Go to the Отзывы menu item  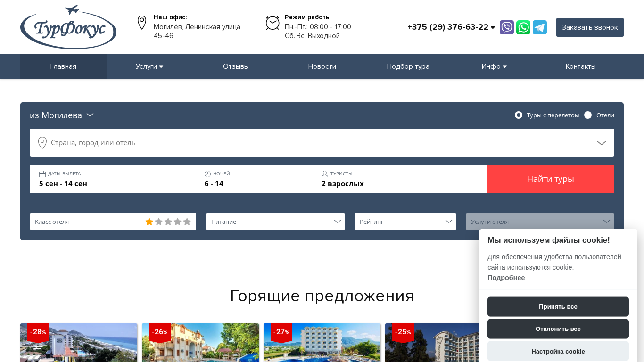coord(236,66)
